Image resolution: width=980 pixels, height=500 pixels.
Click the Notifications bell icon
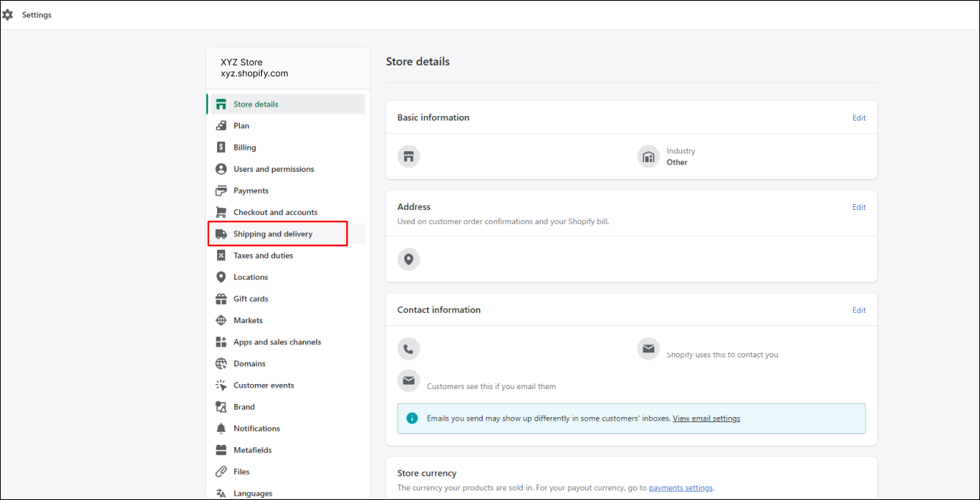[x=221, y=429]
